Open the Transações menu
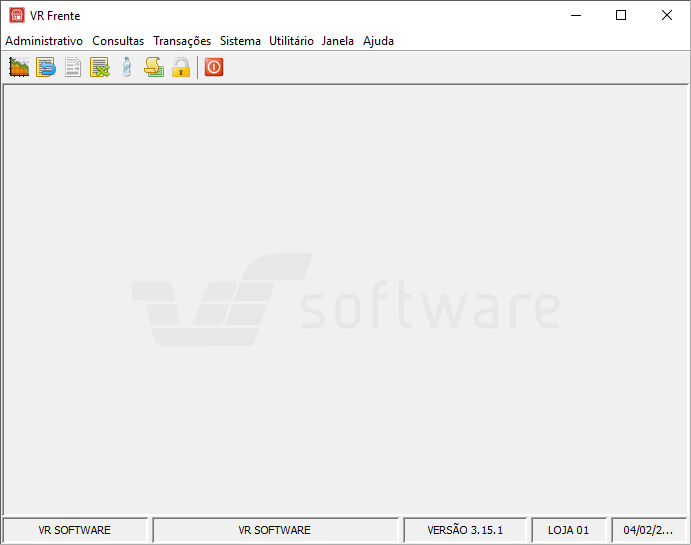The height and width of the screenshot is (545, 691). (182, 41)
